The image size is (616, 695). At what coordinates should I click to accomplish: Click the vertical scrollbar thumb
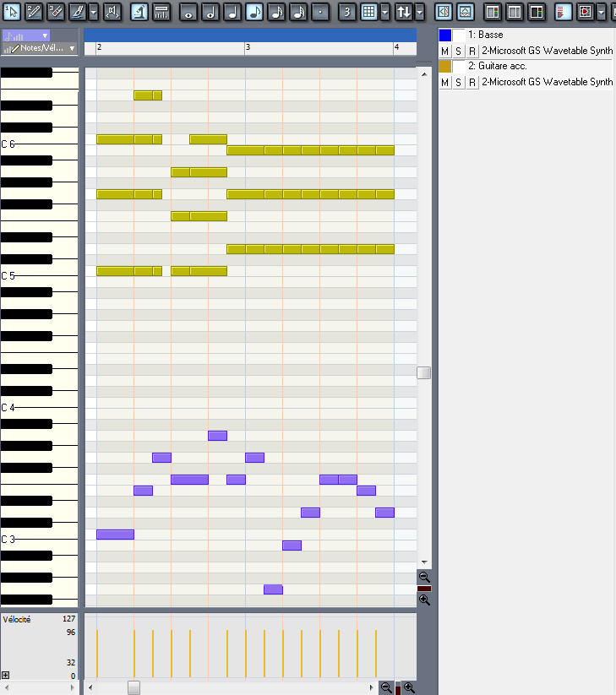424,373
